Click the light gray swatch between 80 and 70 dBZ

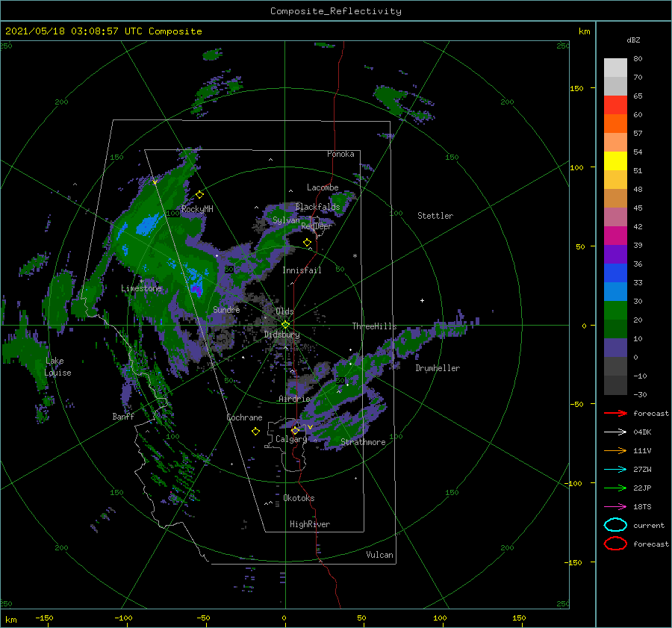(x=615, y=68)
